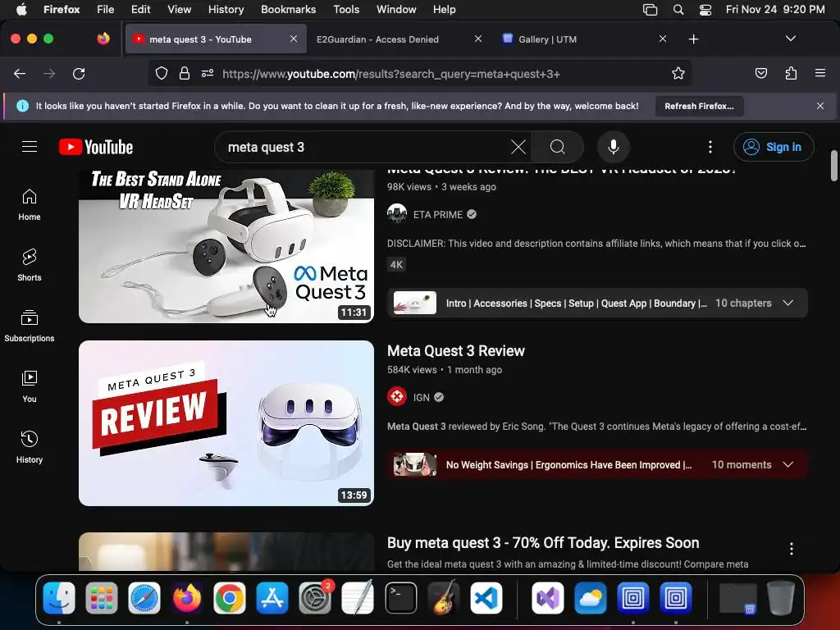Open the Firefox application hamburger menu
840x630 pixels.
pyautogui.click(x=820, y=74)
